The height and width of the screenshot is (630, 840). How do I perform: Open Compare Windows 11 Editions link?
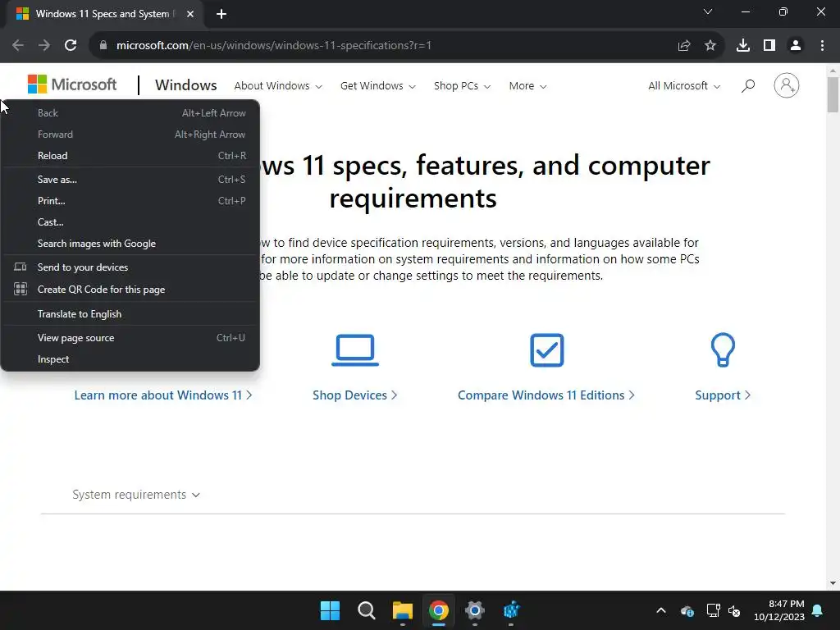pos(546,395)
